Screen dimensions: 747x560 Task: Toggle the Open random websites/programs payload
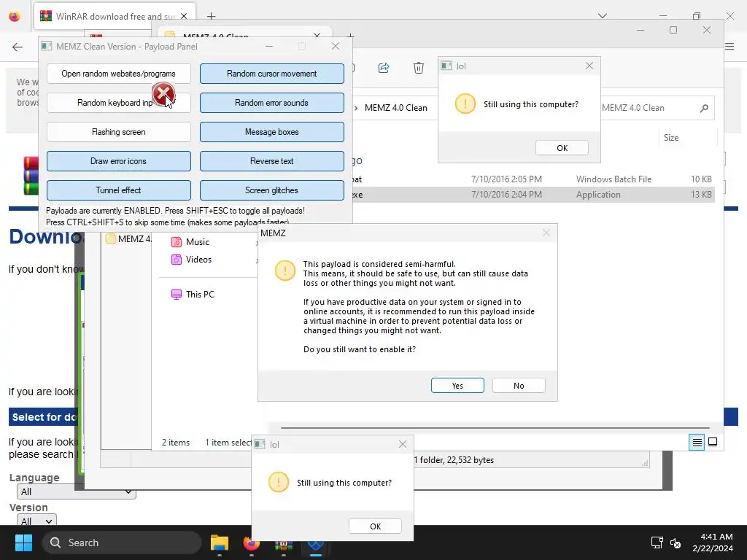pos(119,74)
